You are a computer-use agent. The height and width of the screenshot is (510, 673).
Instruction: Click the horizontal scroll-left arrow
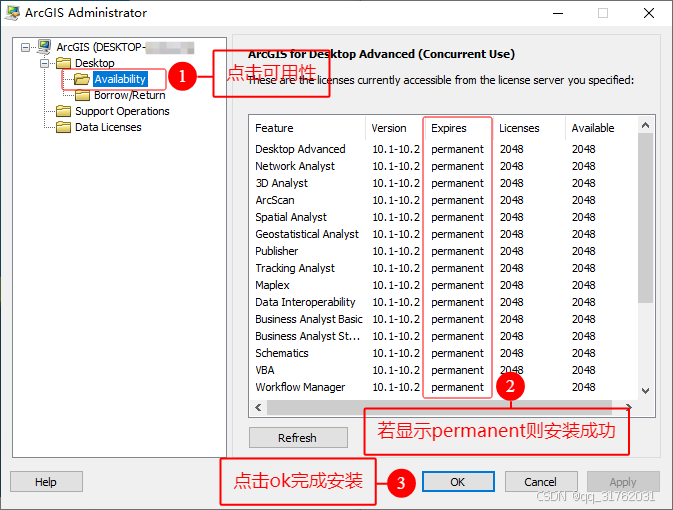point(258,407)
